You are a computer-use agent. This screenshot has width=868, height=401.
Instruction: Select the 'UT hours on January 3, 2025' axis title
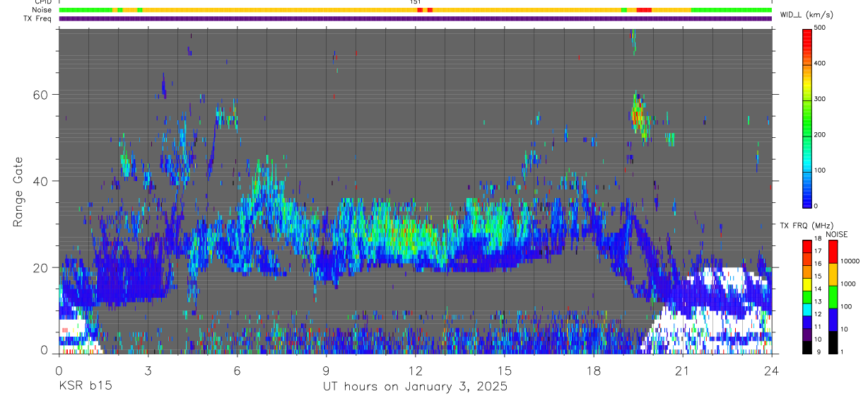point(415,387)
